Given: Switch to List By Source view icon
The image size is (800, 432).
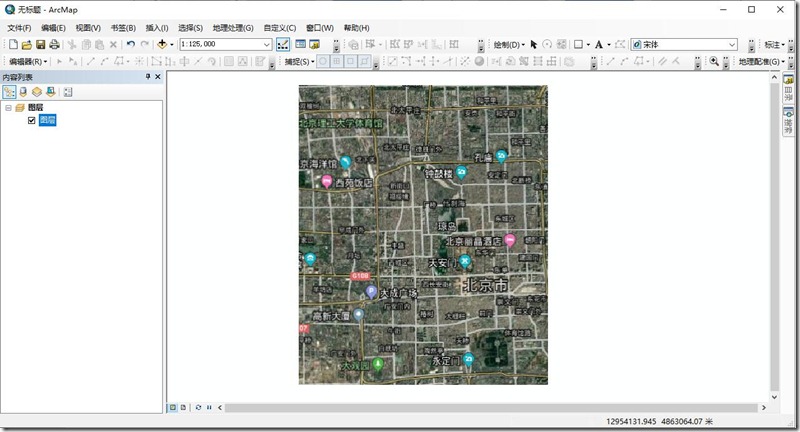Looking at the screenshot, I should [x=23, y=92].
